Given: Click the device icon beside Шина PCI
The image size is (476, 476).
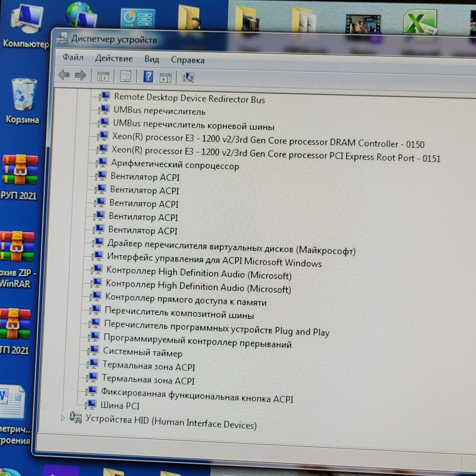Looking at the screenshot, I should point(90,404).
